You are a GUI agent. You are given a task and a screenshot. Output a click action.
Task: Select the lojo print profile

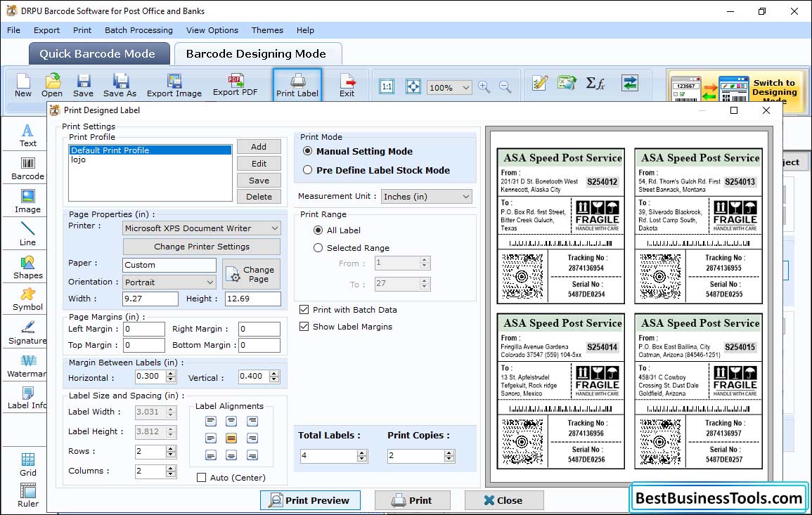150,159
